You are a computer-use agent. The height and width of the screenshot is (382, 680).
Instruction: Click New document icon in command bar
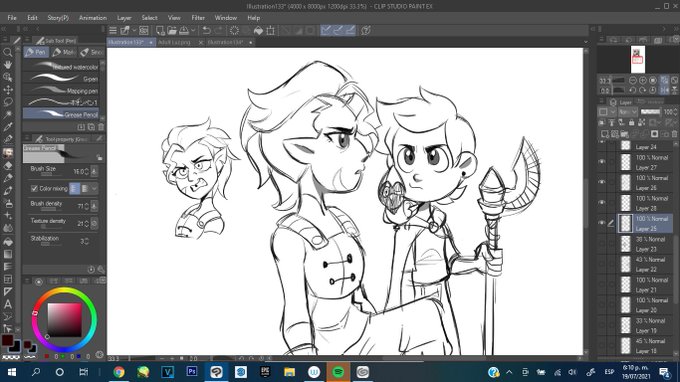160,30
